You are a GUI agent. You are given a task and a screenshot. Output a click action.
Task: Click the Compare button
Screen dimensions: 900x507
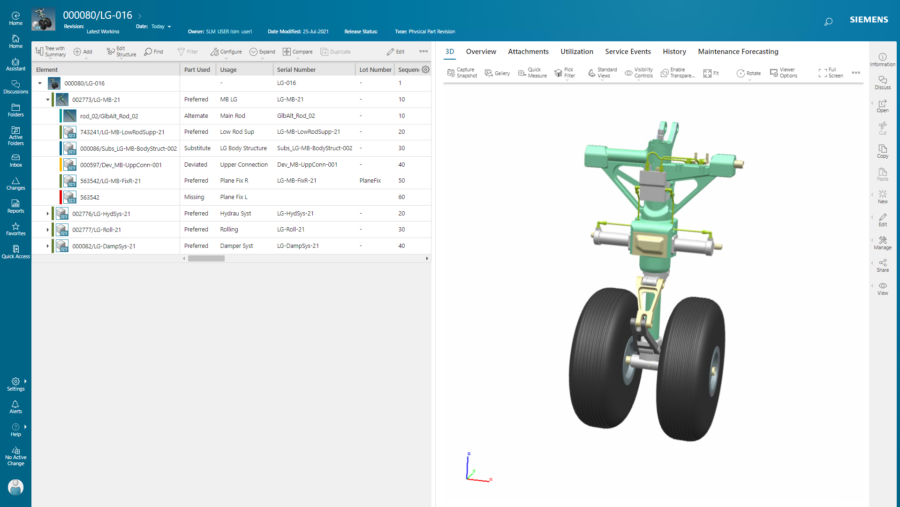point(298,51)
